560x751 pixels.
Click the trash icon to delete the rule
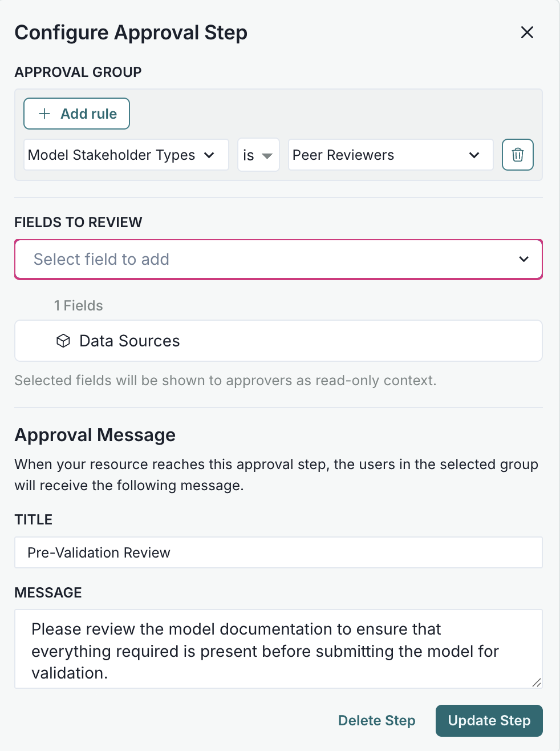[517, 155]
